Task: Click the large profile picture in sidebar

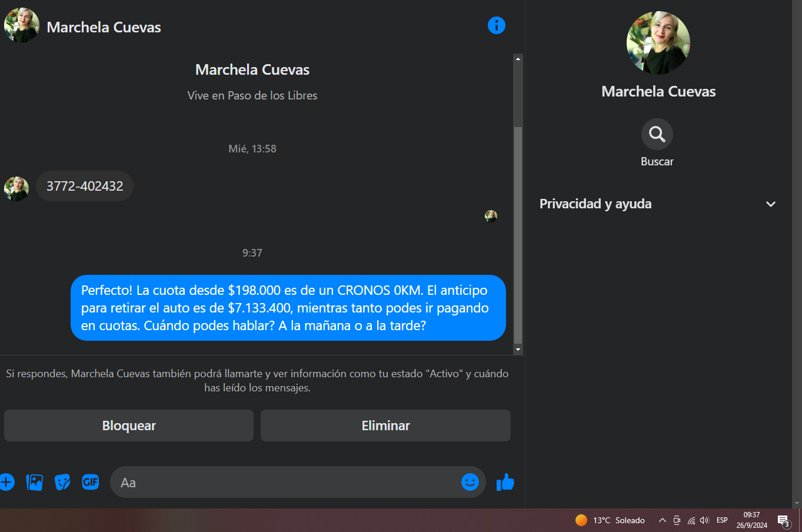Action: tap(658, 42)
